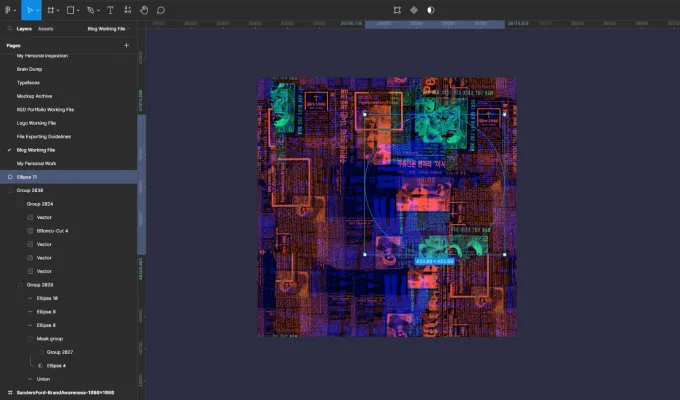Click the SandersFord-BrandAwareness frame icon

coord(10,392)
